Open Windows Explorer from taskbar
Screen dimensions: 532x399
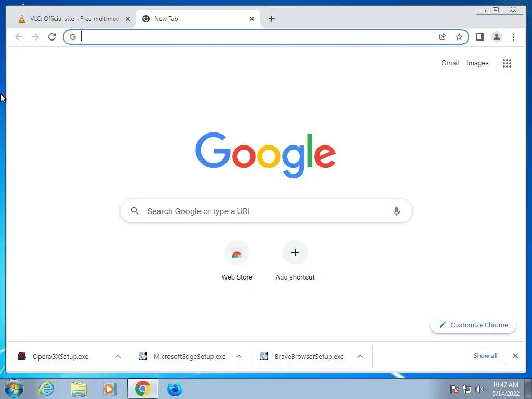pyautogui.click(x=78, y=389)
